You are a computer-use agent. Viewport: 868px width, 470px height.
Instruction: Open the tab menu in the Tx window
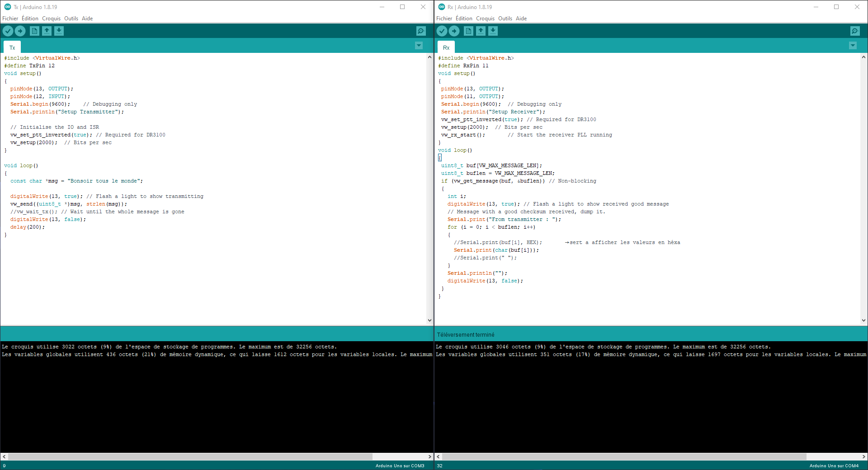click(418, 46)
